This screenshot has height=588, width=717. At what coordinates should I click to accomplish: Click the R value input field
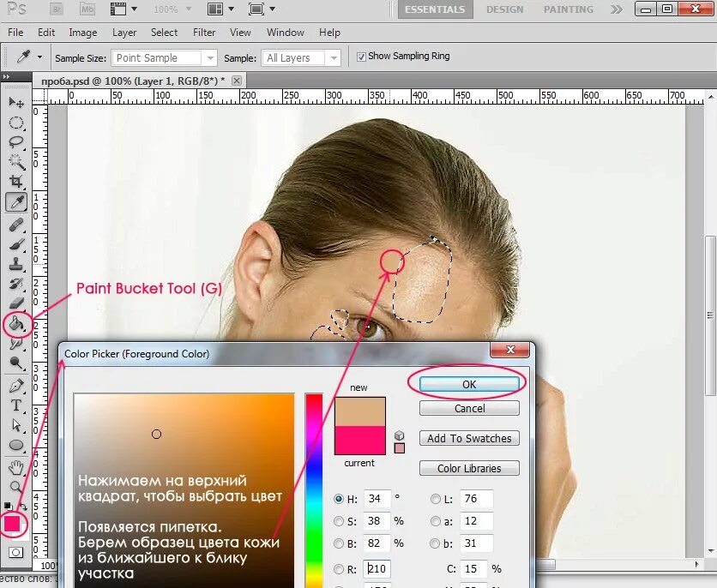[377, 569]
